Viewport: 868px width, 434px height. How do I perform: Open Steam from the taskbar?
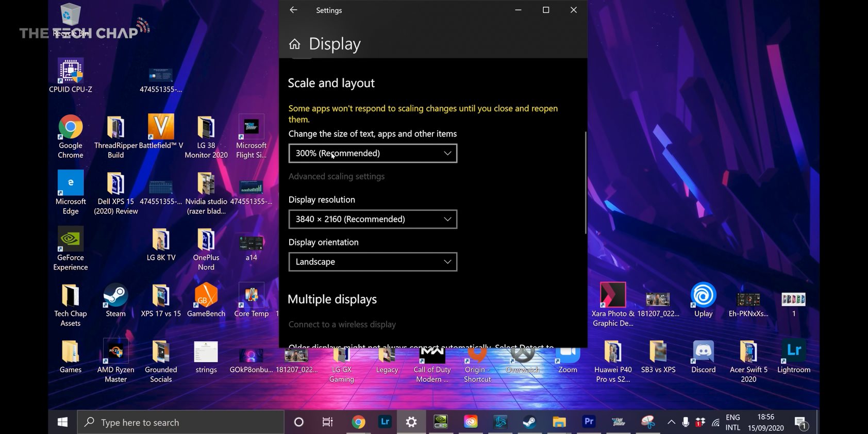(529, 423)
